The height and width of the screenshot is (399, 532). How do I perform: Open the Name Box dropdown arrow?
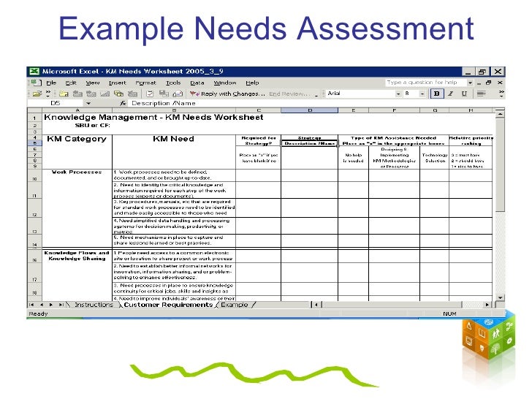[x=88, y=103]
